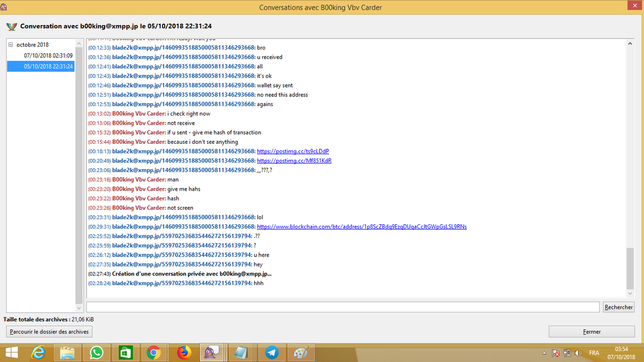Screen dimensions: 644x362
Task: Click the conversation scrollbar up arrow
Action: coord(630,44)
